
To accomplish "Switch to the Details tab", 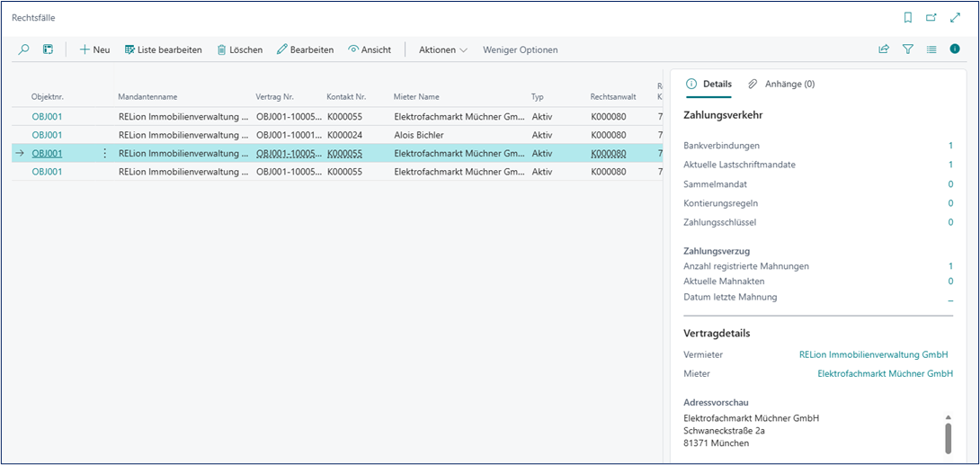I will click(708, 84).
